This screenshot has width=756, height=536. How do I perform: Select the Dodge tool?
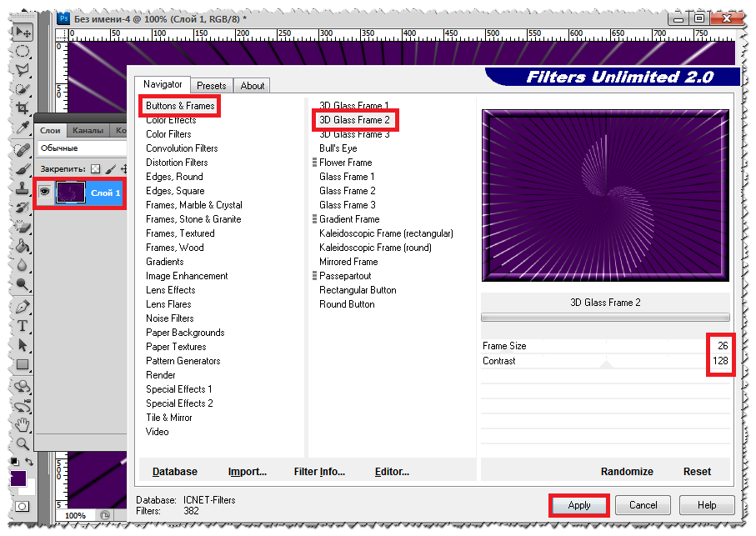click(23, 283)
